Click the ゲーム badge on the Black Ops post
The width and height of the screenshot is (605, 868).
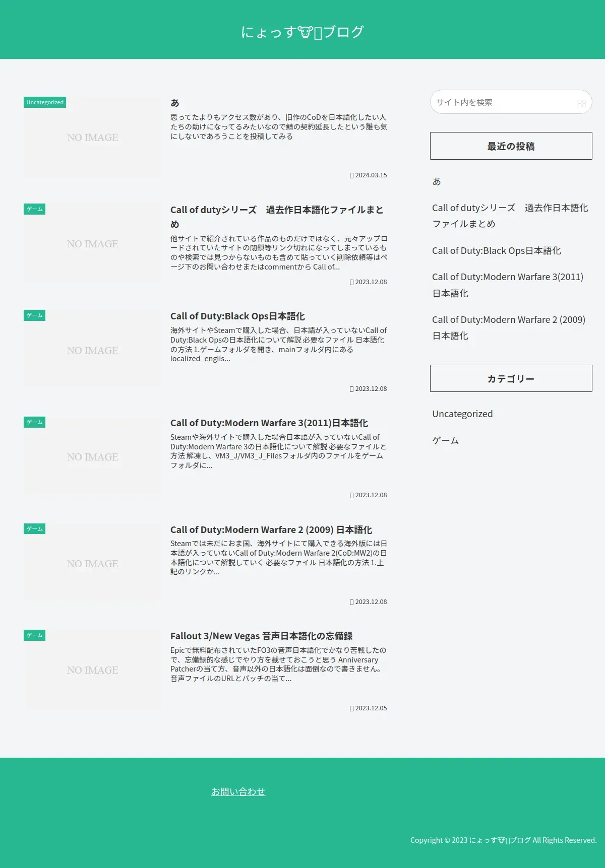[34, 315]
